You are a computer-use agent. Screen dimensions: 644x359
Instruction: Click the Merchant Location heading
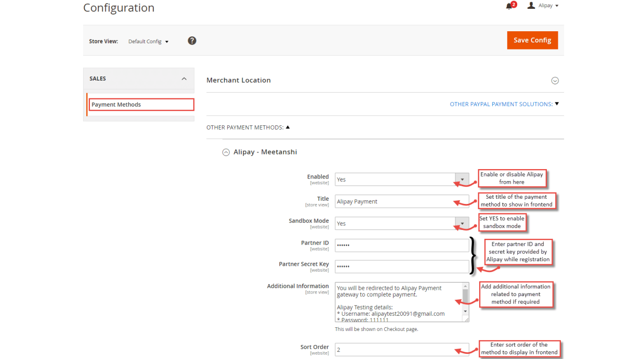[x=239, y=80]
